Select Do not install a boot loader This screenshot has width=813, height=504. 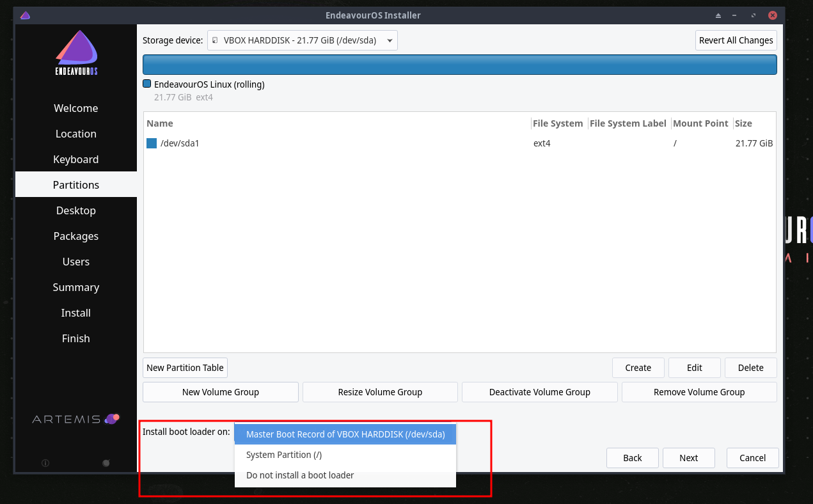pyautogui.click(x=299, y=475)
